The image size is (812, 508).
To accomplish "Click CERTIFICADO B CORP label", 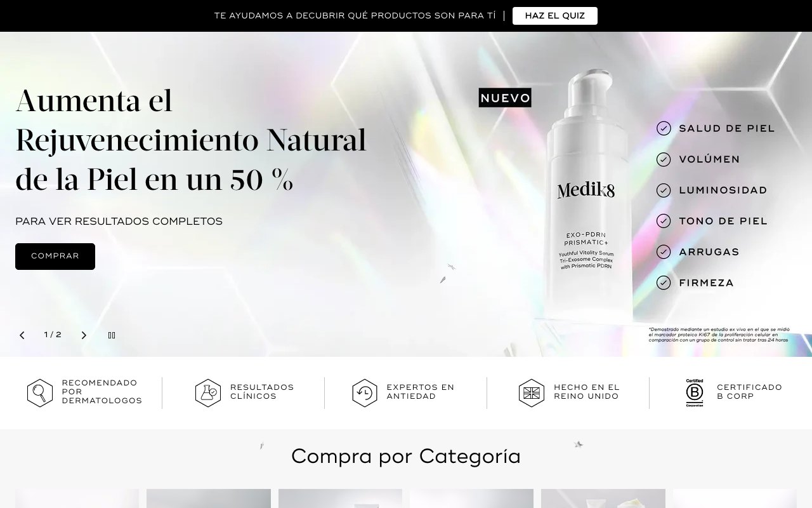I will pyautogui.click(x=749, y=392).
